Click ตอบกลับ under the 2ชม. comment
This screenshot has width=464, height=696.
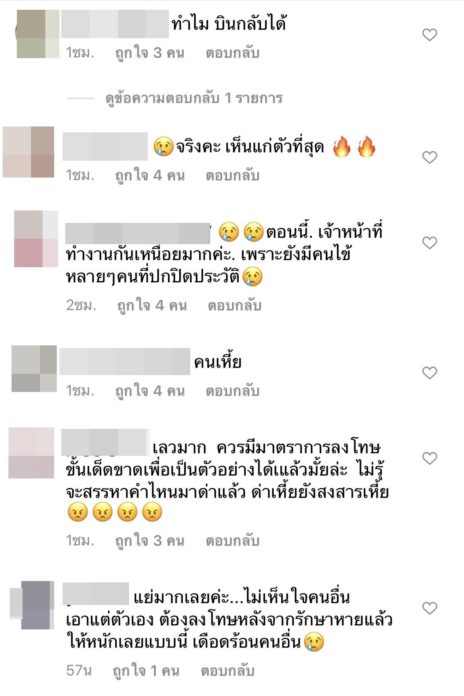coord(234,306)
